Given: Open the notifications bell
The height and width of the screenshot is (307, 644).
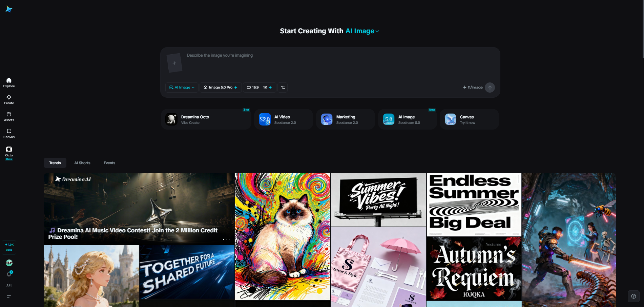Looking at the screenshot, I should click(x=9, y=274).
